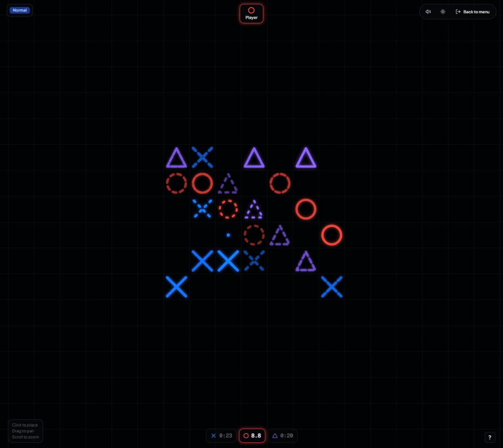Click Back to menu
Screen dimensions: 503x448
coord(476,12)
